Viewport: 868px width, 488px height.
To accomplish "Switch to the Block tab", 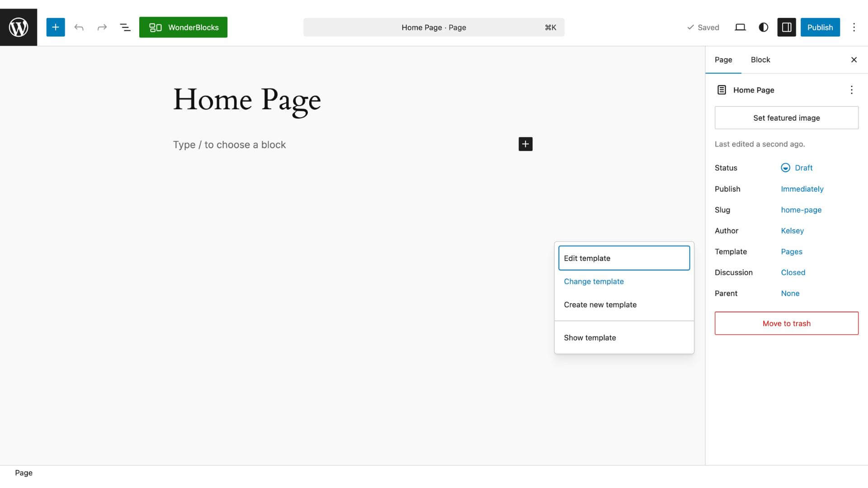I will pyautogui.click(x=760, y=60).
